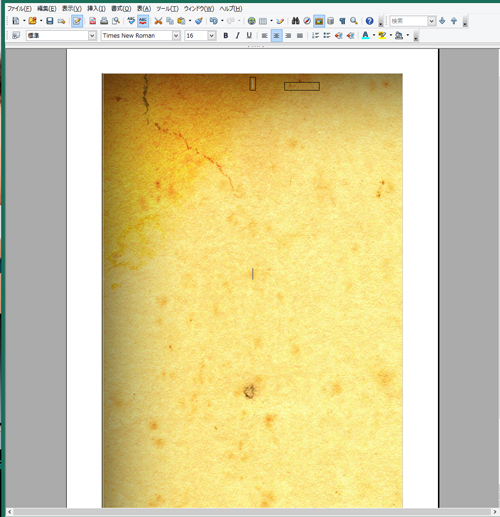Print the file directly
The width and height of the screenshot is (500, 517).
104,21
